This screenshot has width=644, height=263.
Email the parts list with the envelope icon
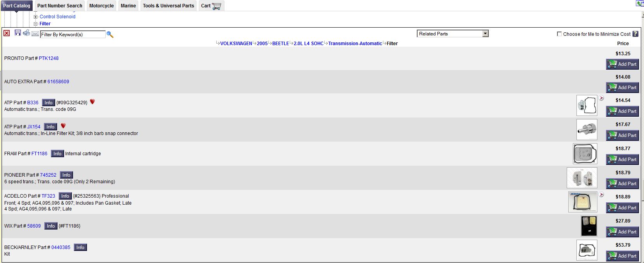tap(35, 34)
